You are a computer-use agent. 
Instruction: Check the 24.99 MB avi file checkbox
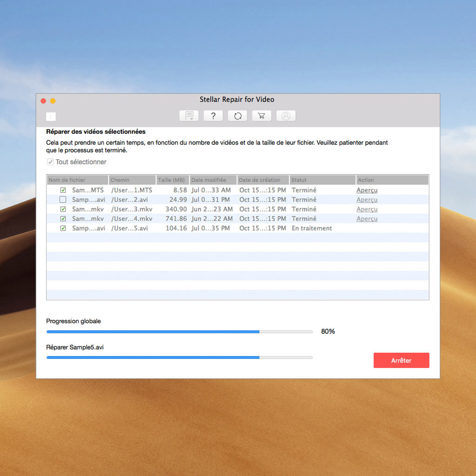click(x=63, y=199)
